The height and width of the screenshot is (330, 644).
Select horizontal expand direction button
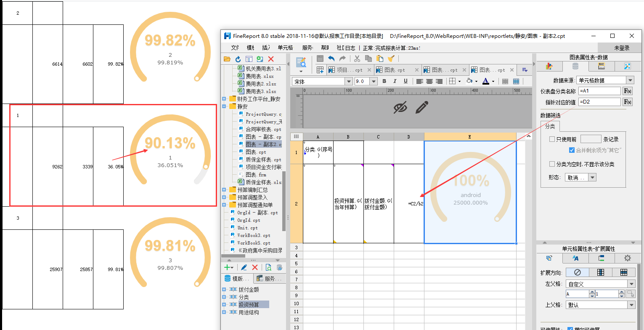(x=623, y=272)
